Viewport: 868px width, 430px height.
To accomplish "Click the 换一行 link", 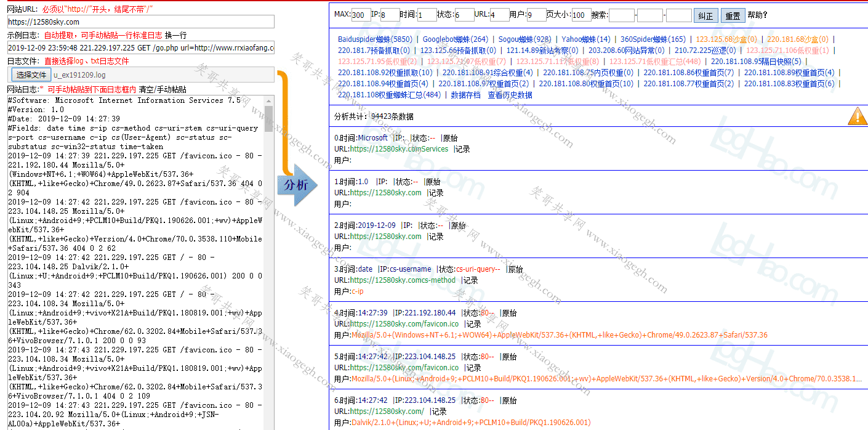I will pyautogui.click(x=175, y=35).
